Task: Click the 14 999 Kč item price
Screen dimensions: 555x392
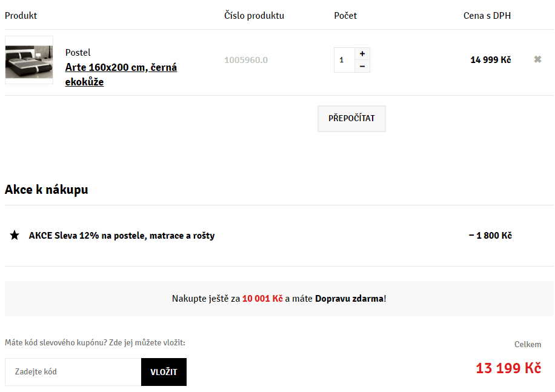Action: (490, 60)
